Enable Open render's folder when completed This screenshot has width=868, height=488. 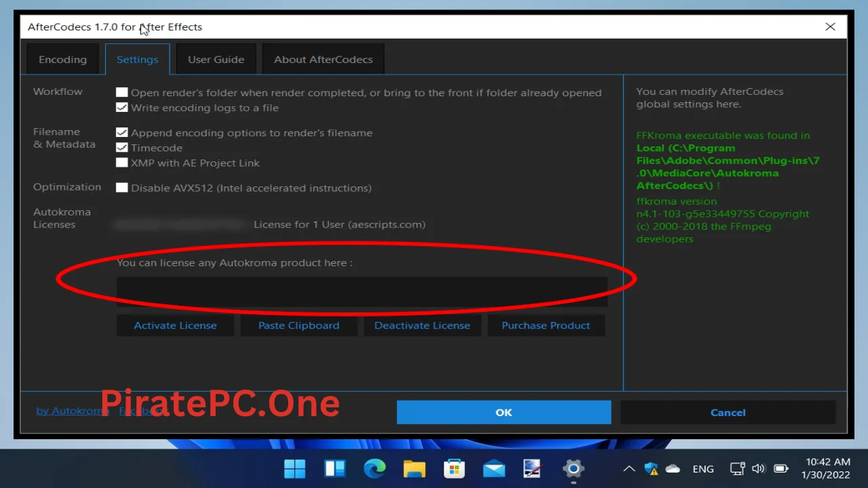coord(122,92)
